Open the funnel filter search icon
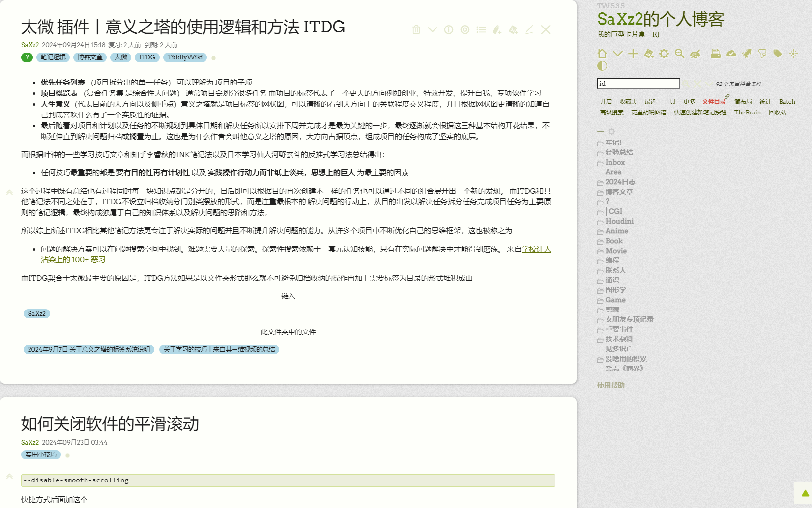This screenshot has width=812, height=508. coord(762,54)
